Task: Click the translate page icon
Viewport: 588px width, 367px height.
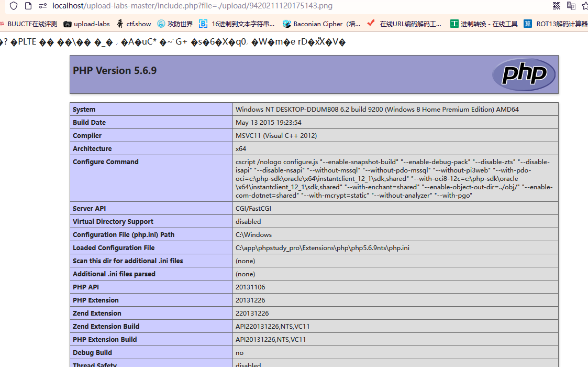Action: pos(571,6)
